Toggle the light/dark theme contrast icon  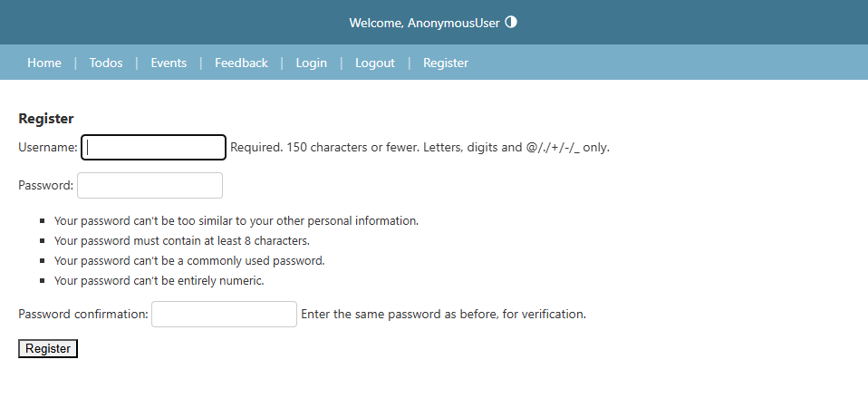[511, 22]
